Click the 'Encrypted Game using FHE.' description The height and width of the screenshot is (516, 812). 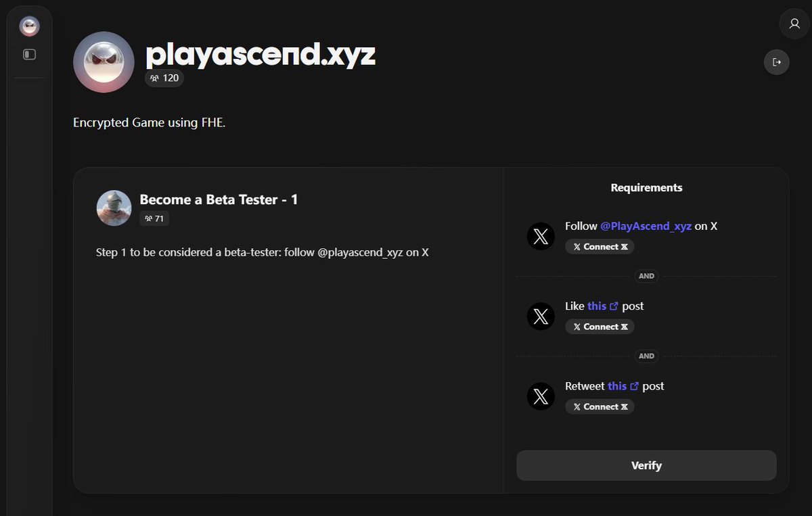pos(149,122)
